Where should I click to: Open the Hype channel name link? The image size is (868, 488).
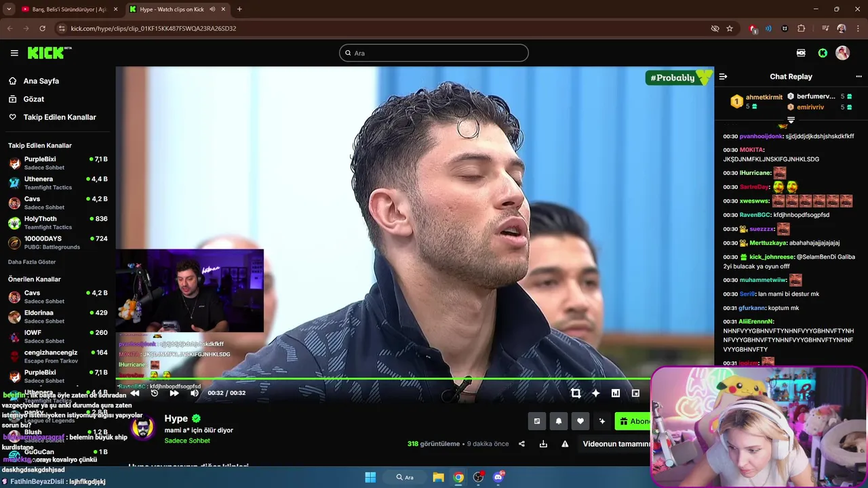(176, 418)
